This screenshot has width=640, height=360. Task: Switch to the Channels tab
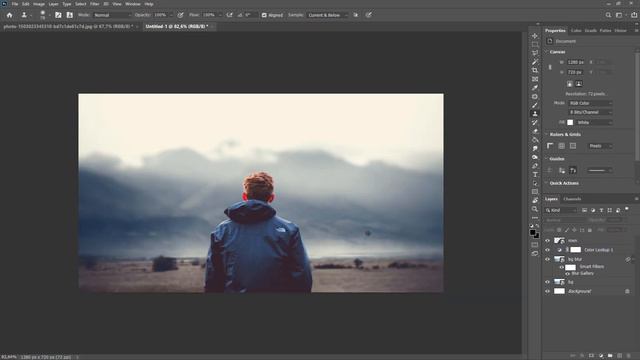pos(572,199)
